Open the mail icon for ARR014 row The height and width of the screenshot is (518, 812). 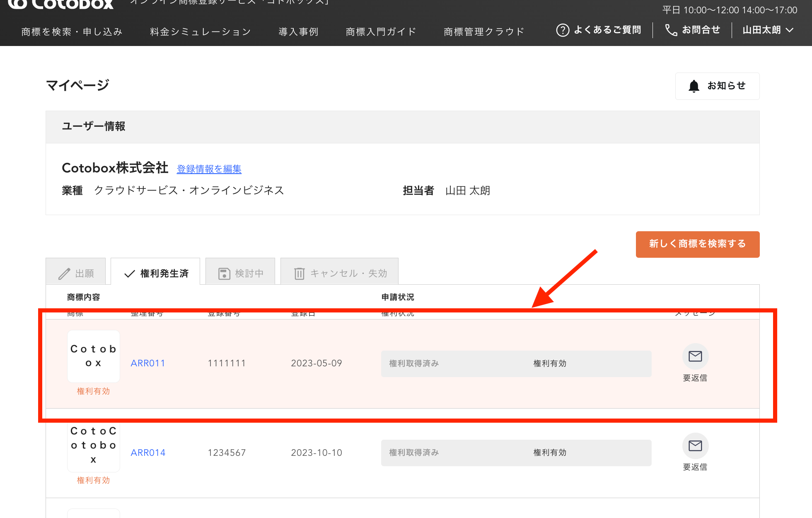pyautogui.click(x=695, y=446)
